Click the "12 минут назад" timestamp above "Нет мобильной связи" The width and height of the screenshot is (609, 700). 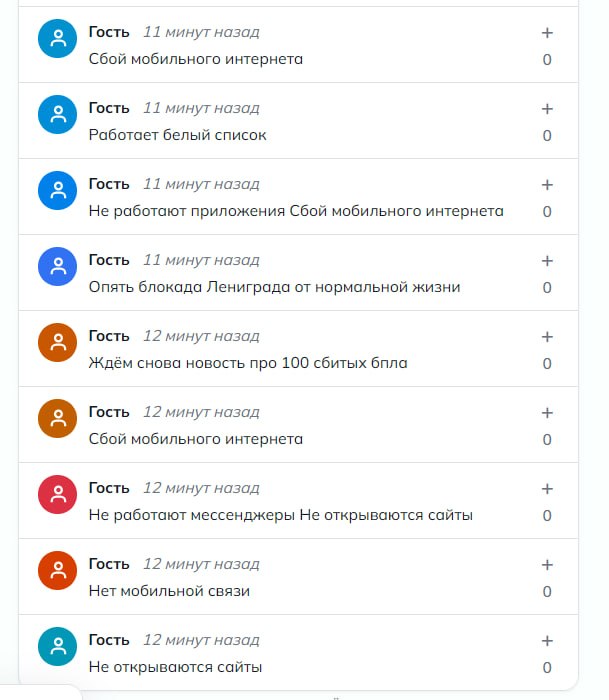pos(201,564)
